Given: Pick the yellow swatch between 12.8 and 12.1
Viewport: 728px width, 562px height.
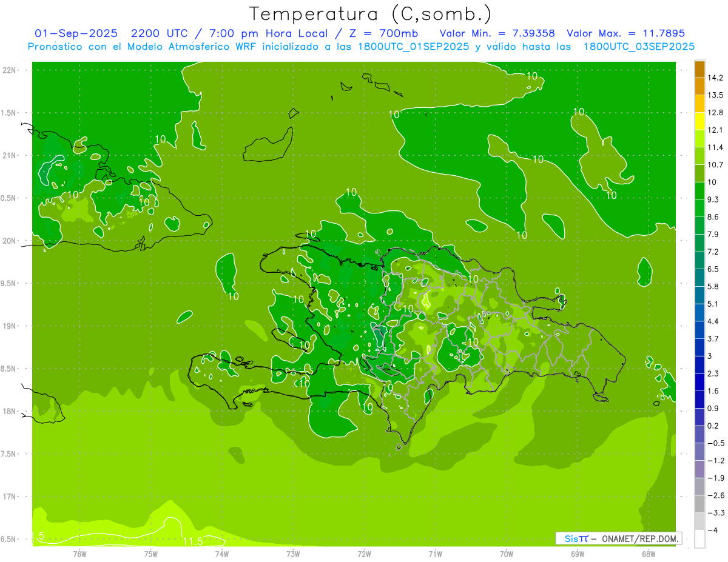Looking at the screenshot, I should click(699, 121).
